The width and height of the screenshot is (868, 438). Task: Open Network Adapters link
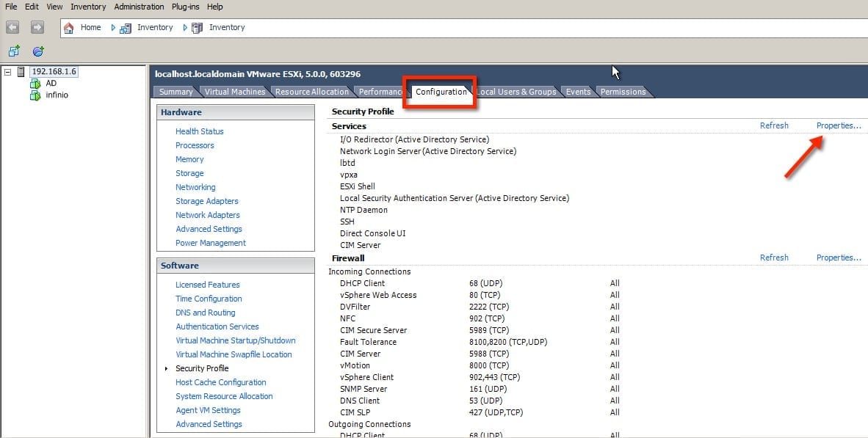coord(208,215)
